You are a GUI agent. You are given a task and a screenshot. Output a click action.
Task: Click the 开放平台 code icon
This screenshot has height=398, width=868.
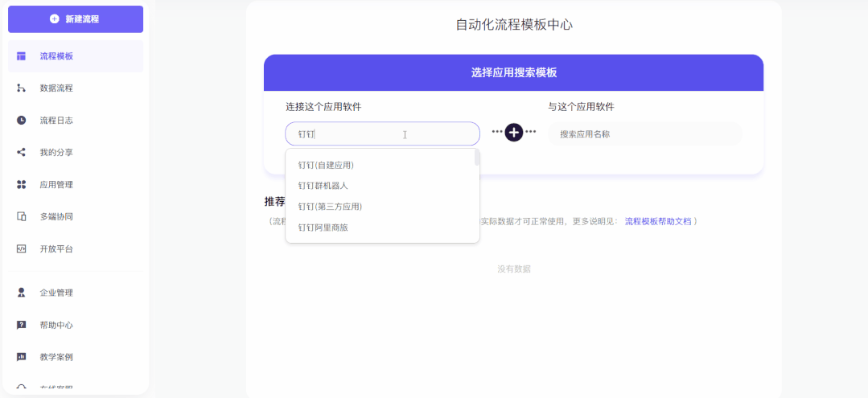click(x=22, y=248)
